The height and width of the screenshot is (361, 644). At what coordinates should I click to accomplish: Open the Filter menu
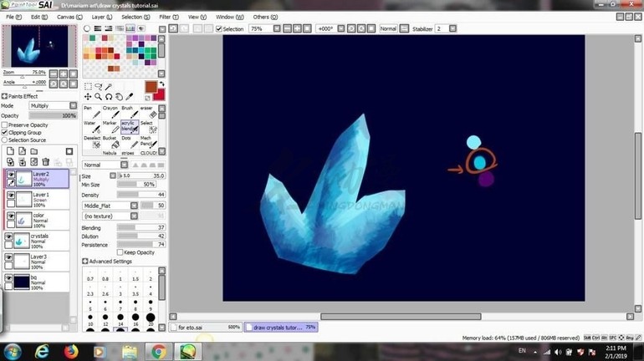pyautogui.click(x=167, y=17)
